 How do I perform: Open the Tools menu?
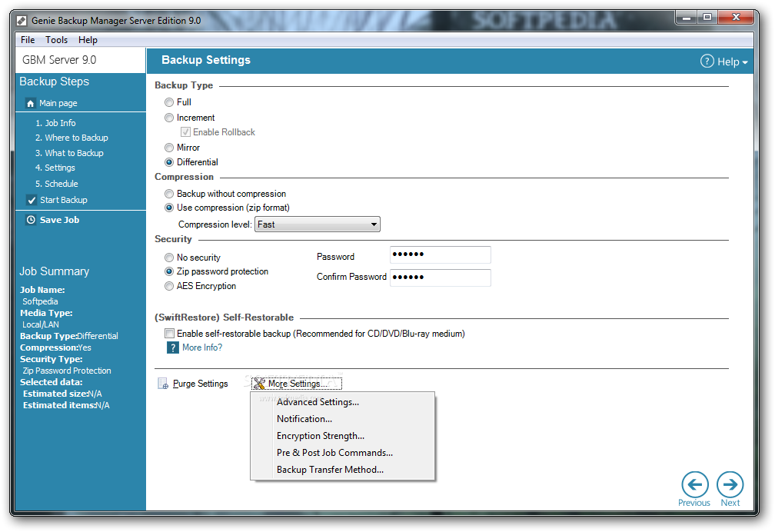56,40
